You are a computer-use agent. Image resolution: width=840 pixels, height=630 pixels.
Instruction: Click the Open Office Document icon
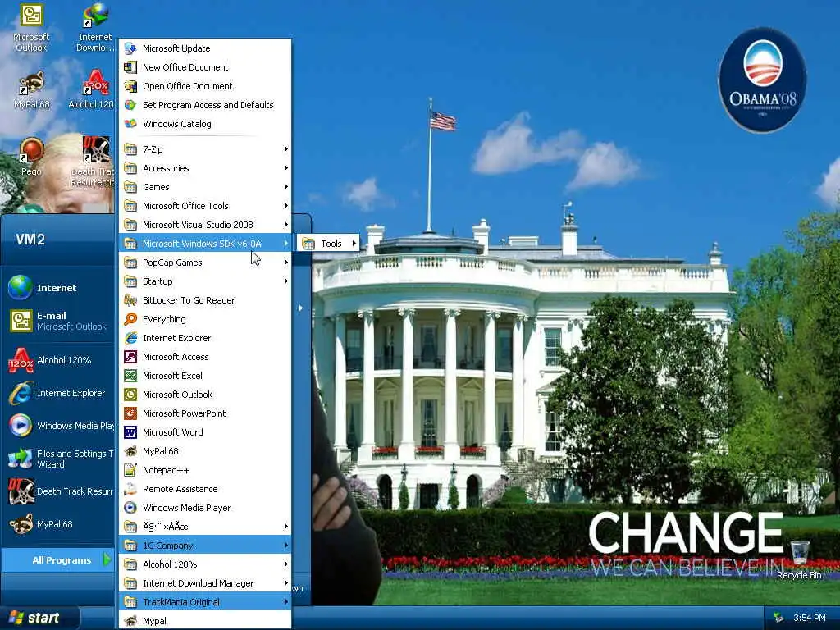pyautogui.click(x=130, y=85)
